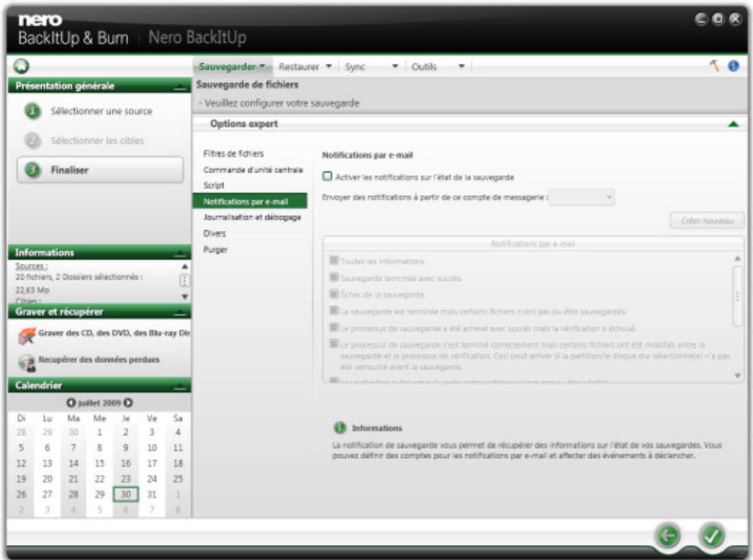753x560 pixels.
Task: Select Commande d'unité centrale option
Action: click(253, 170)
